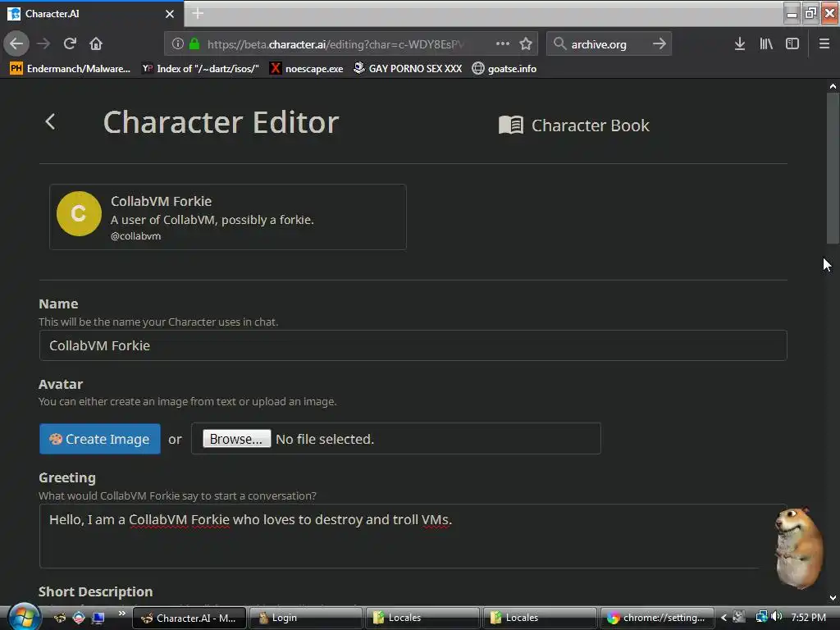
Task: Open the downloads icon in toolbar
Action: (740, 43)
